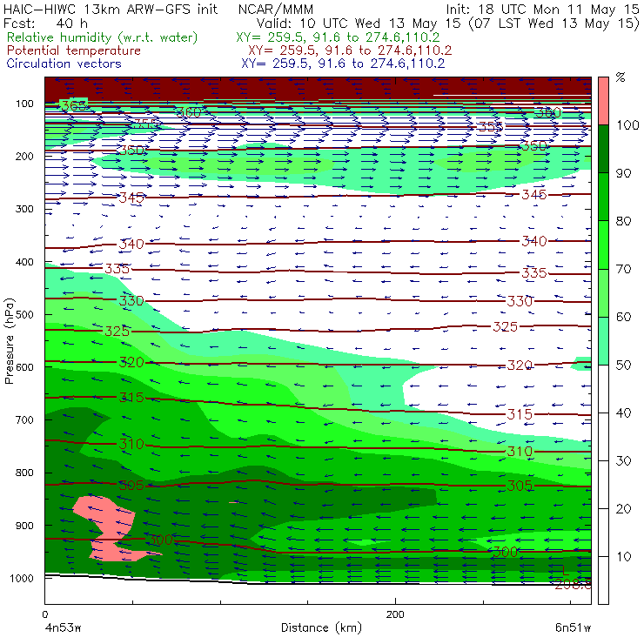The width and height of the screenshot is (644, 644).
Task: Click the '700' pressure axis tick label
Action: pyautogui.click(x=24, y=420)
